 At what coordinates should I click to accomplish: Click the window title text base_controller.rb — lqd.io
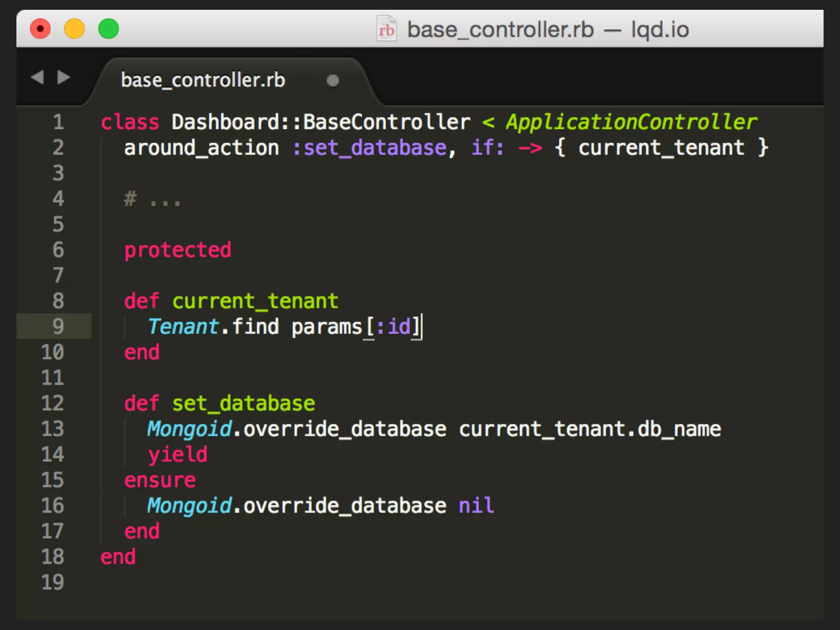(x=548, y=30)
